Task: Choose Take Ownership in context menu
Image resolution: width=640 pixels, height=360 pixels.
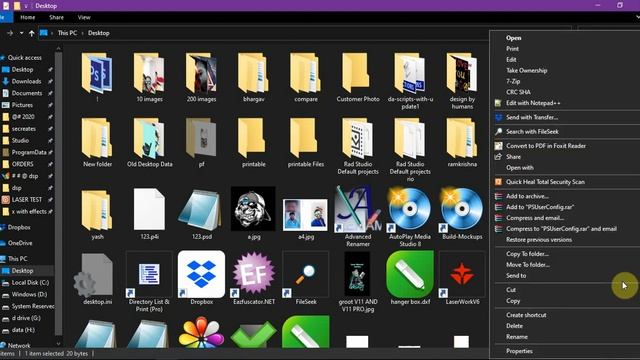Action: point(527,71)
